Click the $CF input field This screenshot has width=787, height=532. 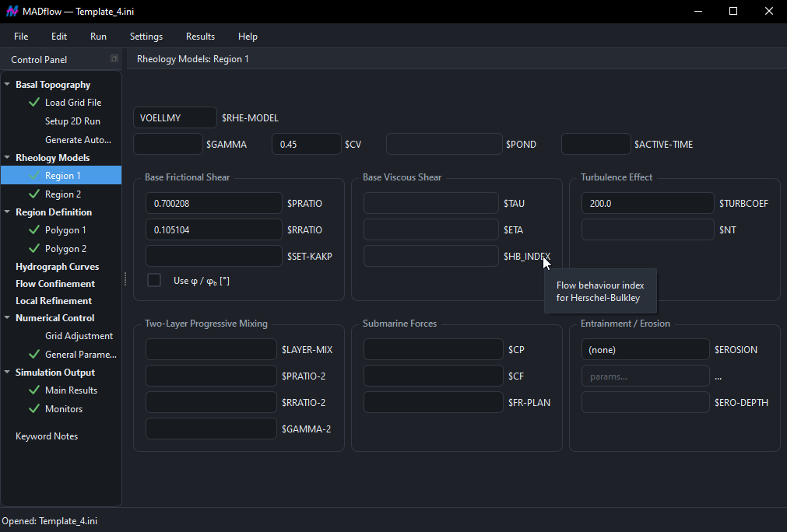pyautogui.click(x=433, y=376)
